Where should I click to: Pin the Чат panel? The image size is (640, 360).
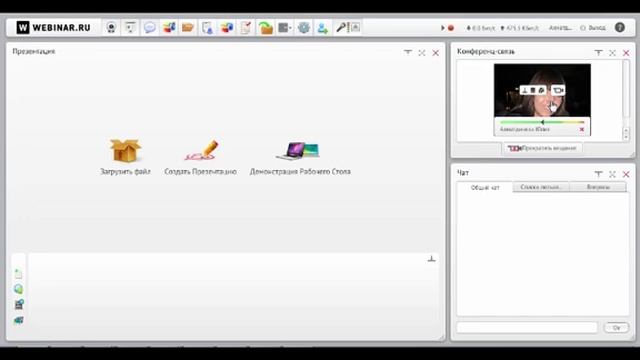click(598, 174)
